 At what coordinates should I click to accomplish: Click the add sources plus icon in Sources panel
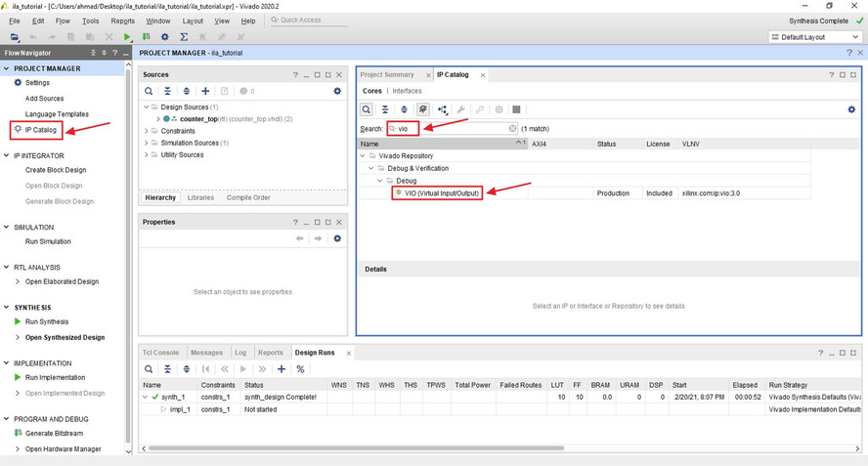[x=205, y=91]
